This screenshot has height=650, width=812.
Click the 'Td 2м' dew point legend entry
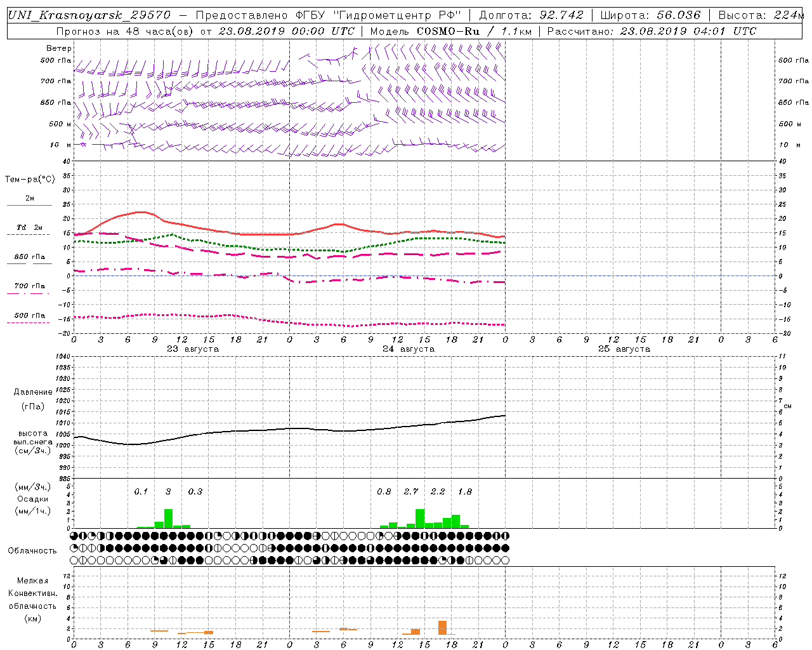click(30, 227)
